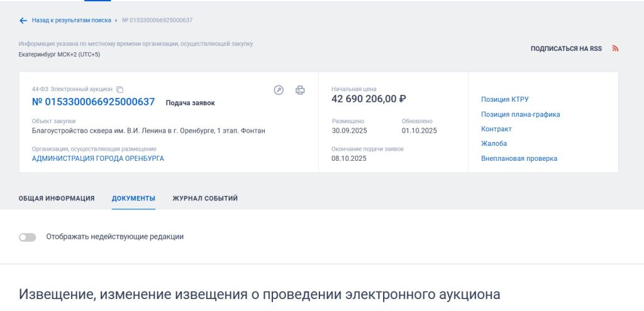This screenshot has height=311, width=644.
Task: Switch to the Документы tab
Action: [x=133, y=199]
